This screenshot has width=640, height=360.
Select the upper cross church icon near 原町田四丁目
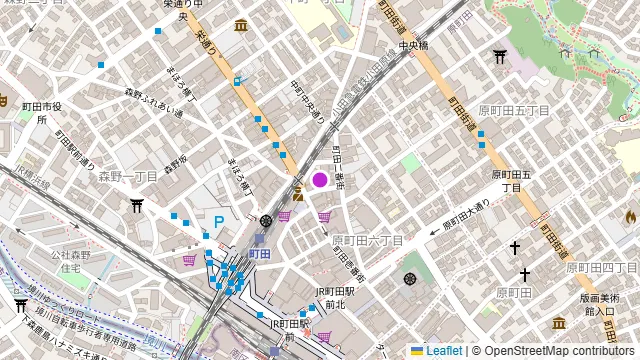pos(515,248)
